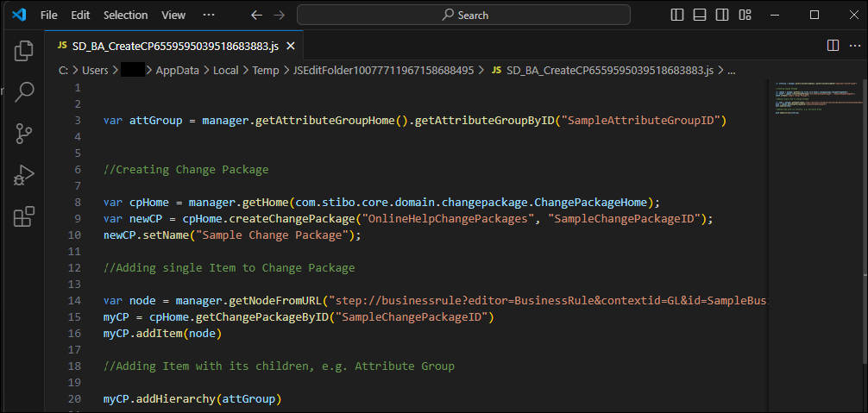The image size is (868, 413).
Task: Click the Split Editor Right icon
Action: 833,45
